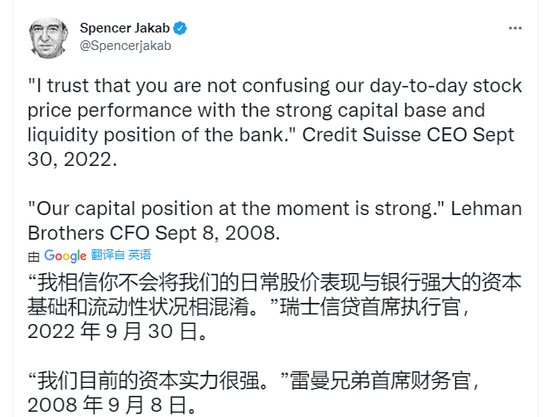Click the blue verified badge icon
Screen dimensions: 550x417
coord(180,28)
